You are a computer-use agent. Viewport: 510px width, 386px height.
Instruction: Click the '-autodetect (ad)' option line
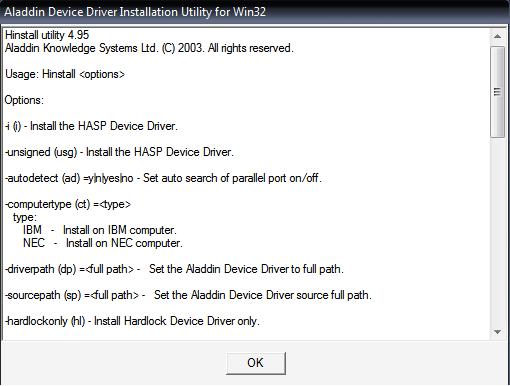click(163, 178)
